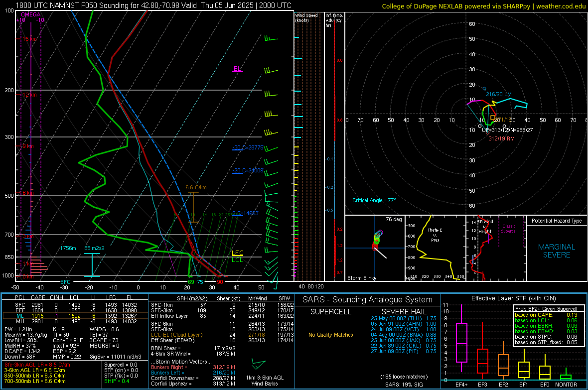The width and height of the screenshot is (588, 390).
Task: Click the 'UP=313/12' hodograph label
Action: (x=494, y=130)
